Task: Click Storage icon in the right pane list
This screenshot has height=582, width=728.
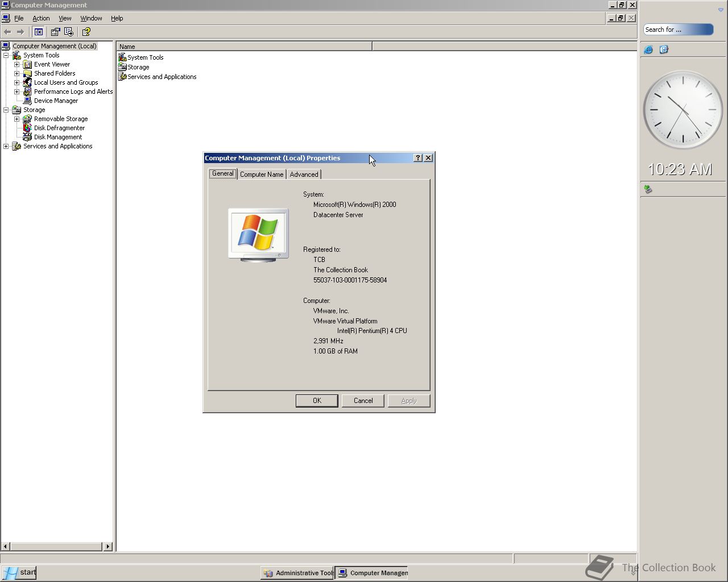Action: coord(122,67)
